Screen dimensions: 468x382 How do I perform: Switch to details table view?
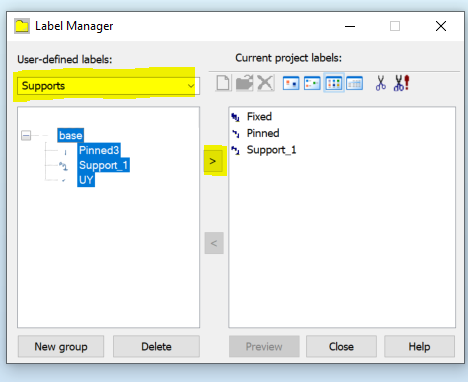354,83
